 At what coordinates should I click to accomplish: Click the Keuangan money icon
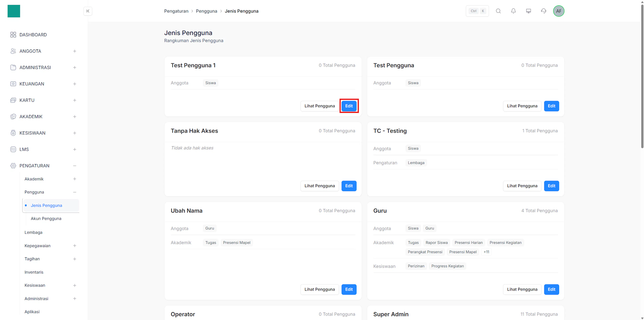tap(13, 84)
